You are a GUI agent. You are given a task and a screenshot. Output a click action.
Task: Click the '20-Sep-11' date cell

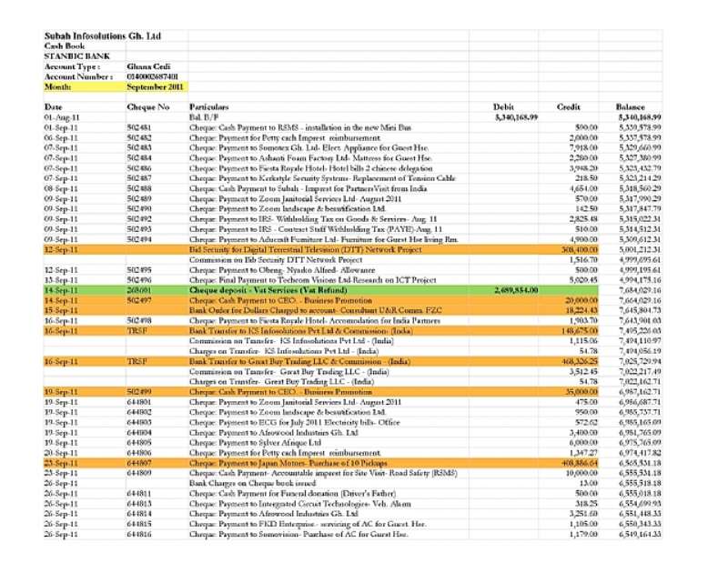coord(61,453)
